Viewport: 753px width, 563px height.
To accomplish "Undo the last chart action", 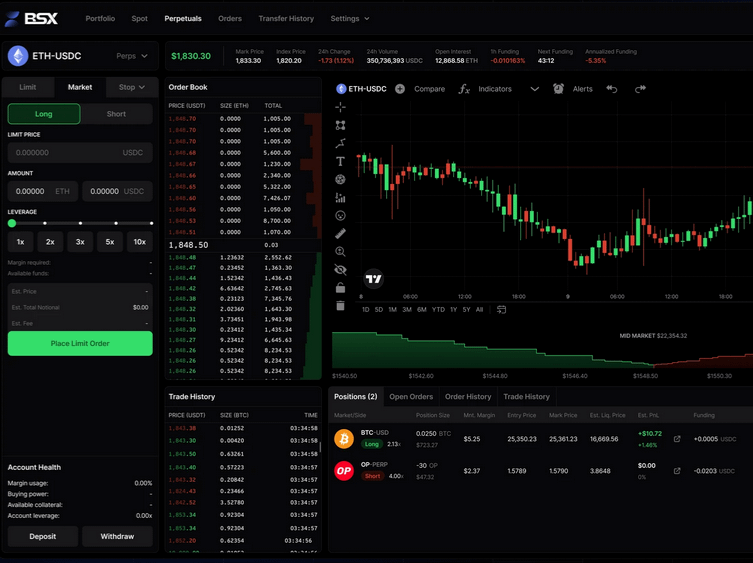I will pyautogui.click(x=611, y=88).
